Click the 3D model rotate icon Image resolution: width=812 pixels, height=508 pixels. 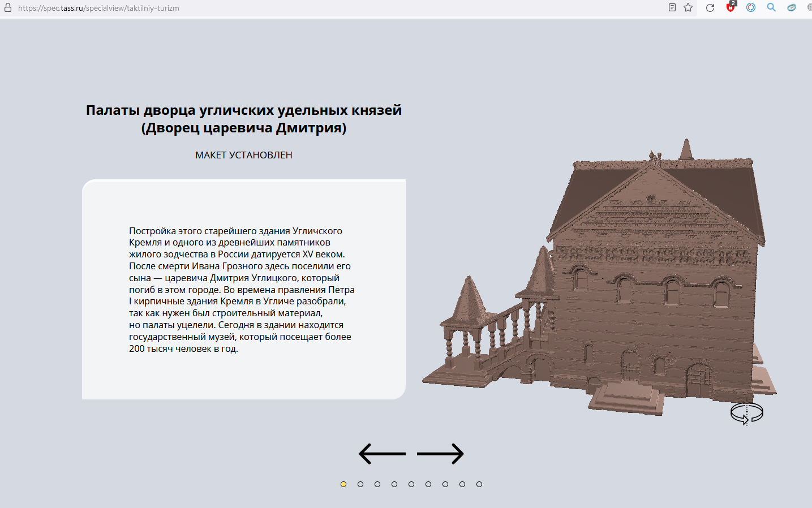tap(746, 413)
